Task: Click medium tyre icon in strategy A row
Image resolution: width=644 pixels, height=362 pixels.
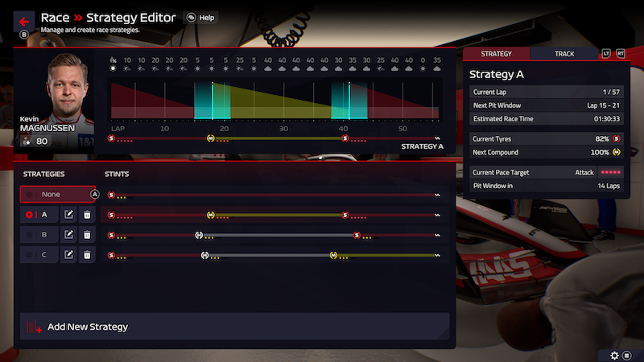Action: [211, 215]
